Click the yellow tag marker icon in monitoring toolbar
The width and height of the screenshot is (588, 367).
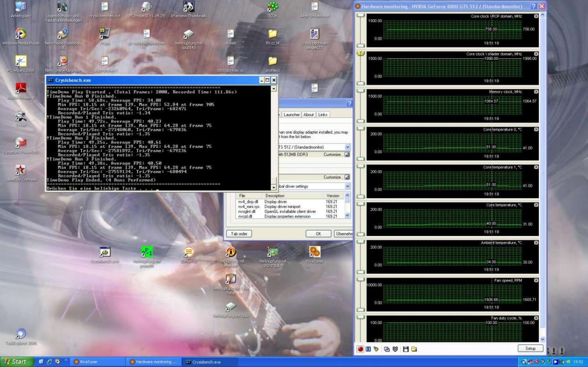click(376, 349)
